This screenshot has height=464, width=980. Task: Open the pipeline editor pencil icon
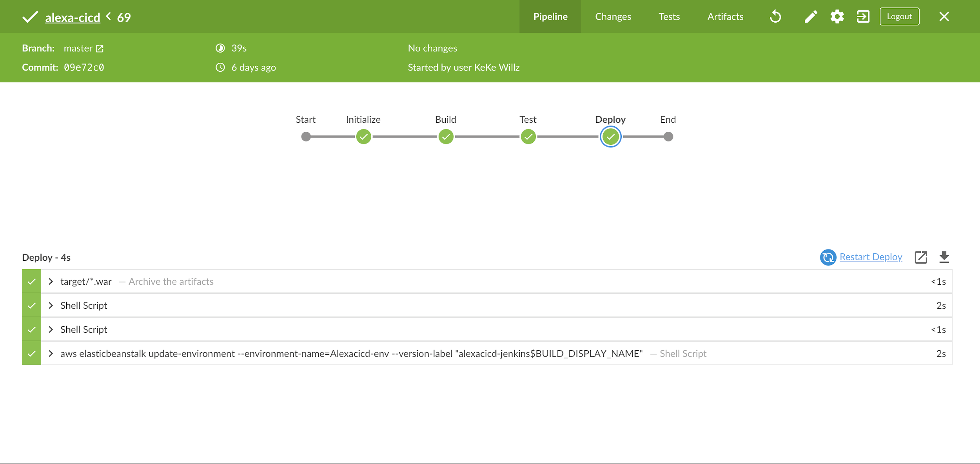tap(811, 16)
